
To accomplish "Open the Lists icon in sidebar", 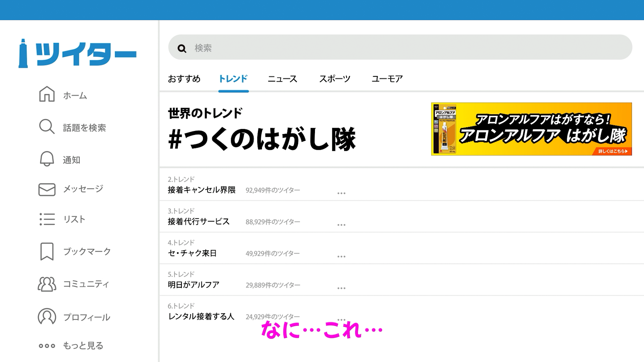I will tap(47, 219).
